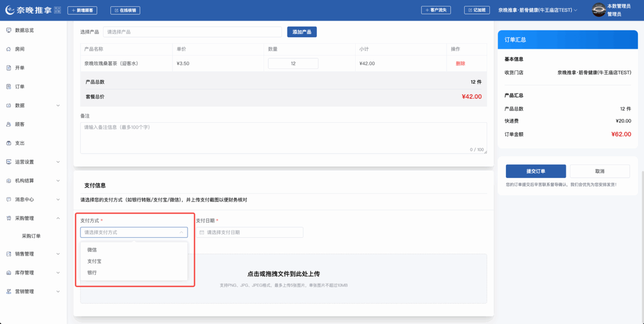Image resolution: width=644 pixels, height=324 pixels.
Task: Click the 运营设置 icon in sidebar
Action: click(x=9, y=162)
